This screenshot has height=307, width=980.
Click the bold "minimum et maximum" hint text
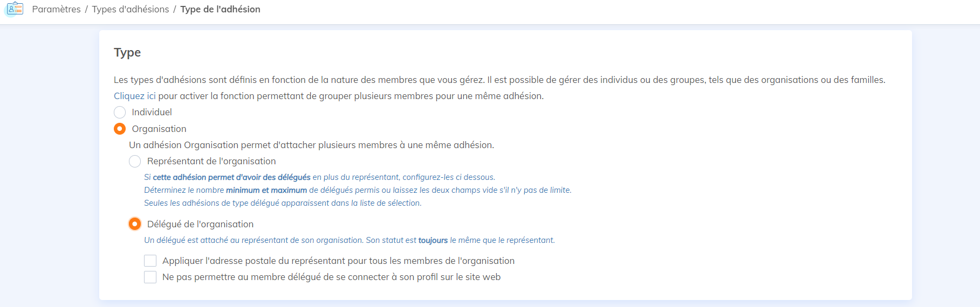266,190
